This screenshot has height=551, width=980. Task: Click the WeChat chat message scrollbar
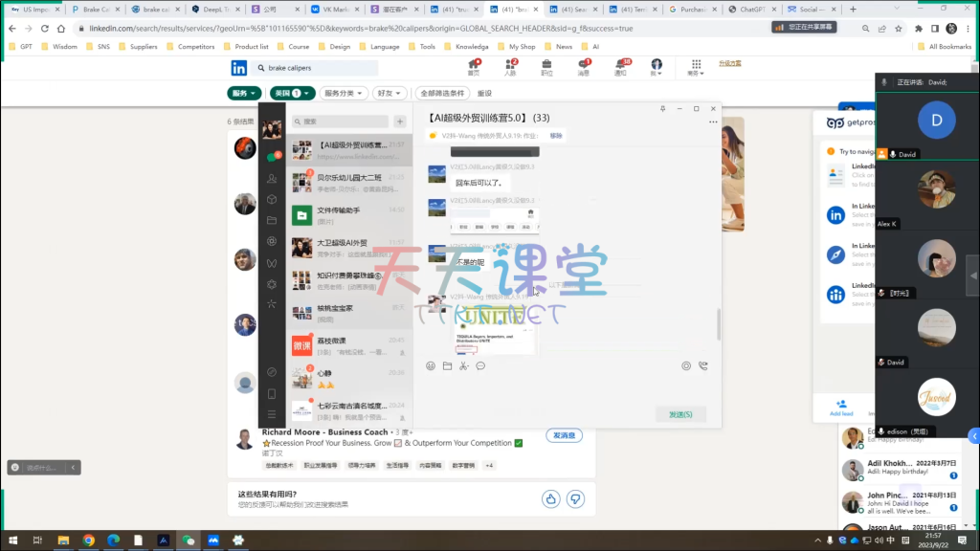point(719,325)
